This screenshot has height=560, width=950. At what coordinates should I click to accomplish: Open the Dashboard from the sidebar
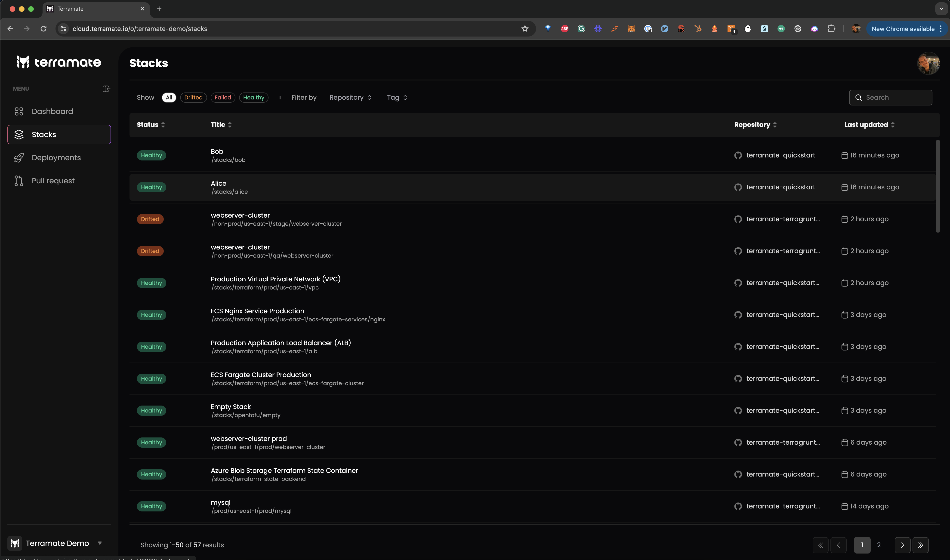point(52,111)
